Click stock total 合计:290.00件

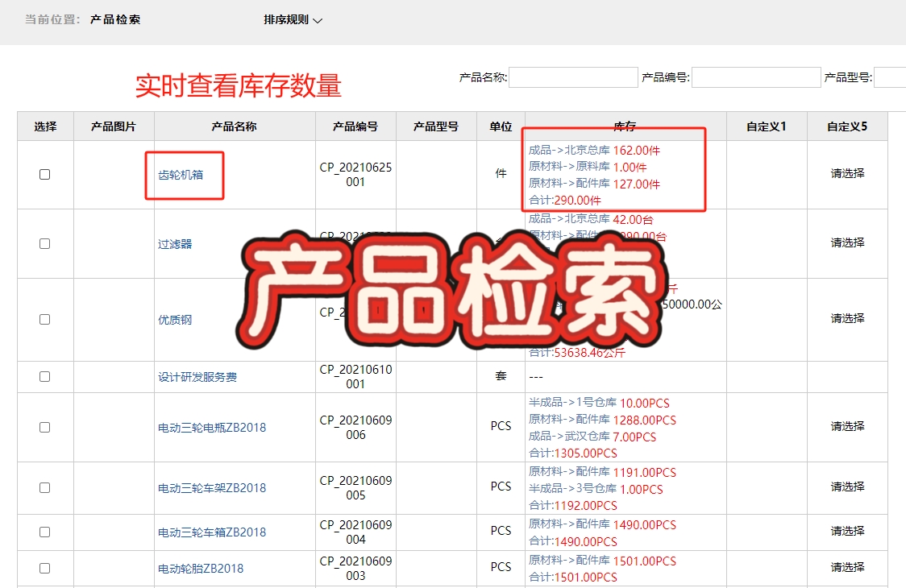tap(565, 201)
